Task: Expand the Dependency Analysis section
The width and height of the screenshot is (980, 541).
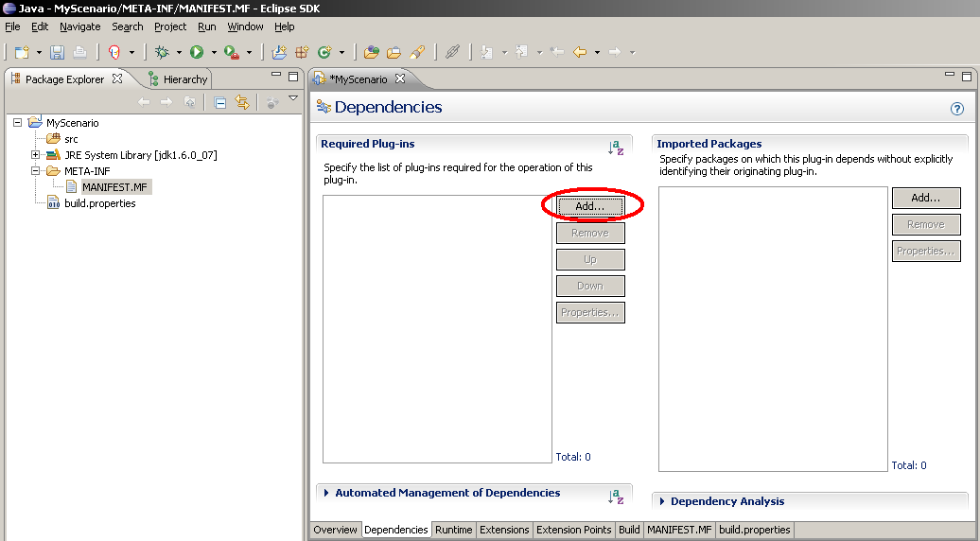Action: point(662,501)
